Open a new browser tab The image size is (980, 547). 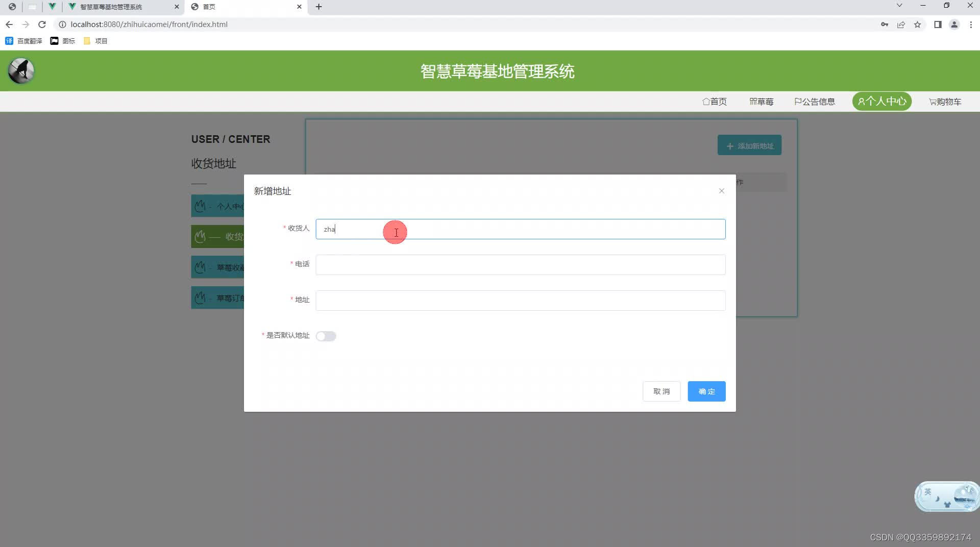(x=318, y=7)
